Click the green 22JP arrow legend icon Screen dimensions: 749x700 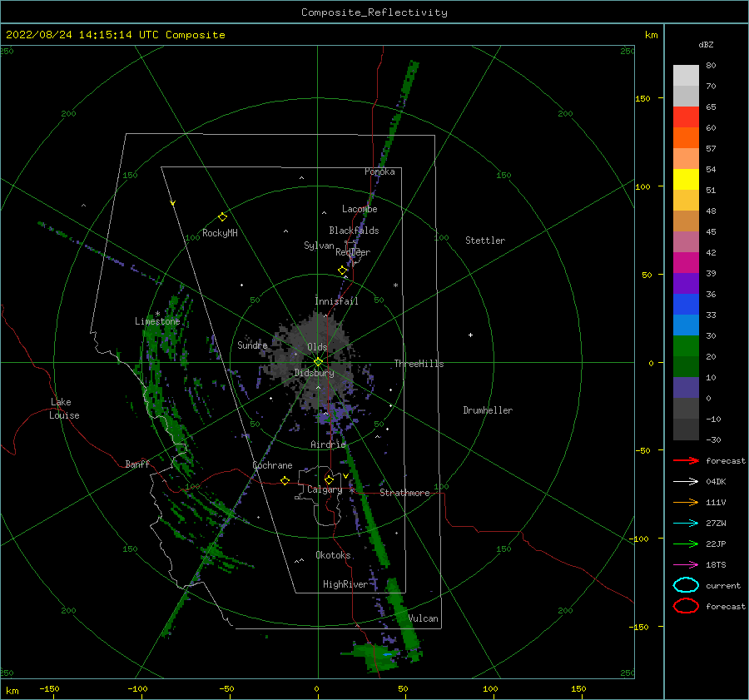coord(686,544)
